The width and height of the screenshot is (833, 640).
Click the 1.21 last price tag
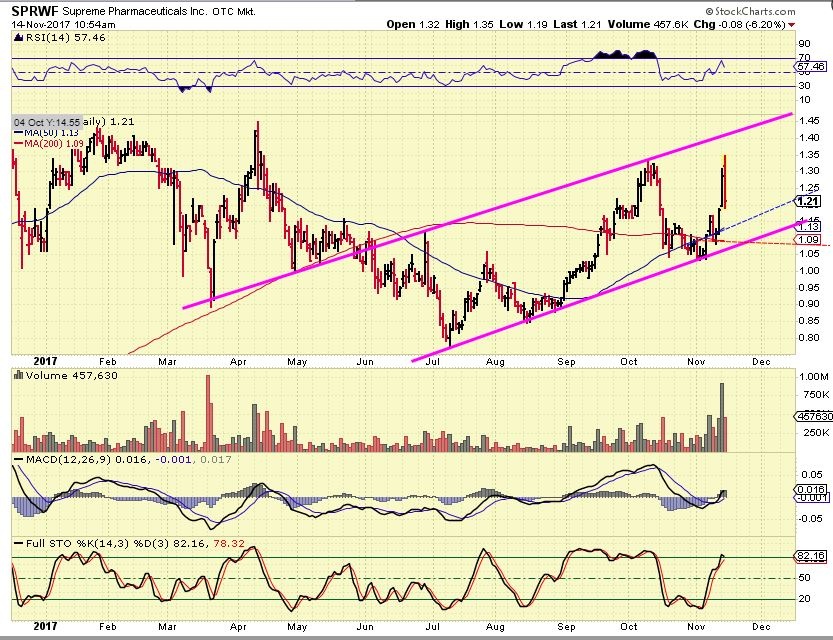807,201
